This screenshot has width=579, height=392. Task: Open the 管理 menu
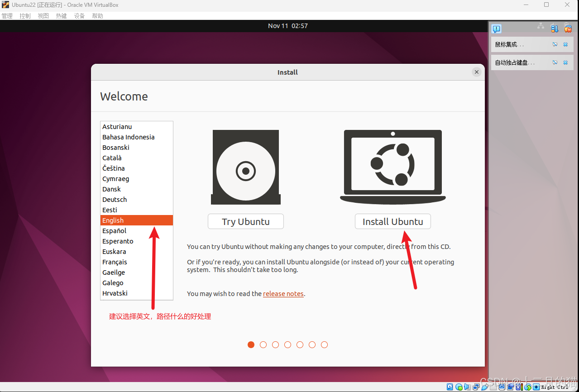point(7,16)
